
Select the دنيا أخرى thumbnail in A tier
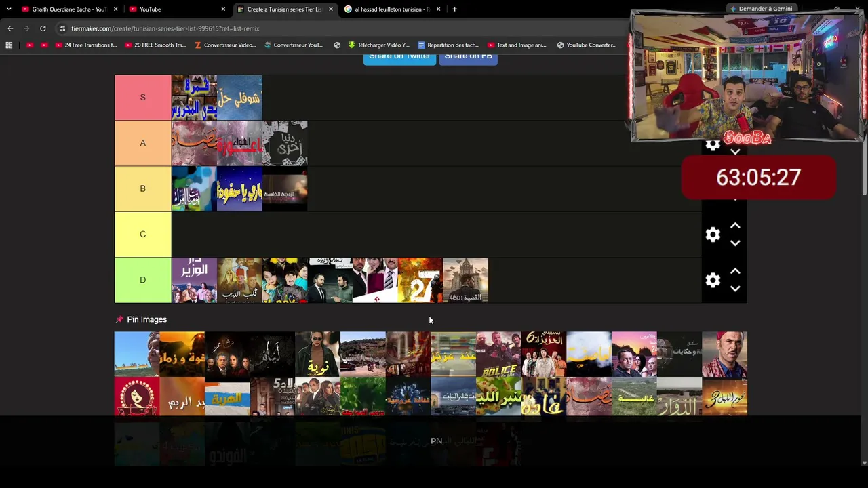tap(285, 143)
